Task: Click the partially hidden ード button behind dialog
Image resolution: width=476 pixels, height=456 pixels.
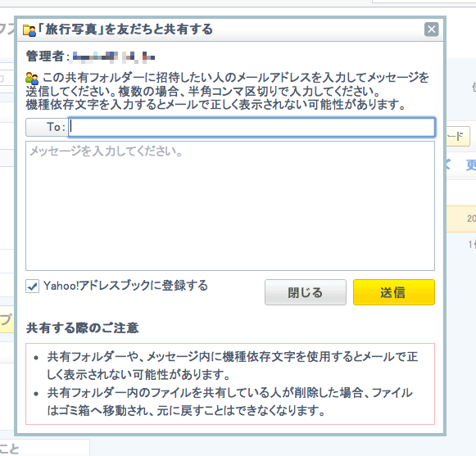Action: 458,136
